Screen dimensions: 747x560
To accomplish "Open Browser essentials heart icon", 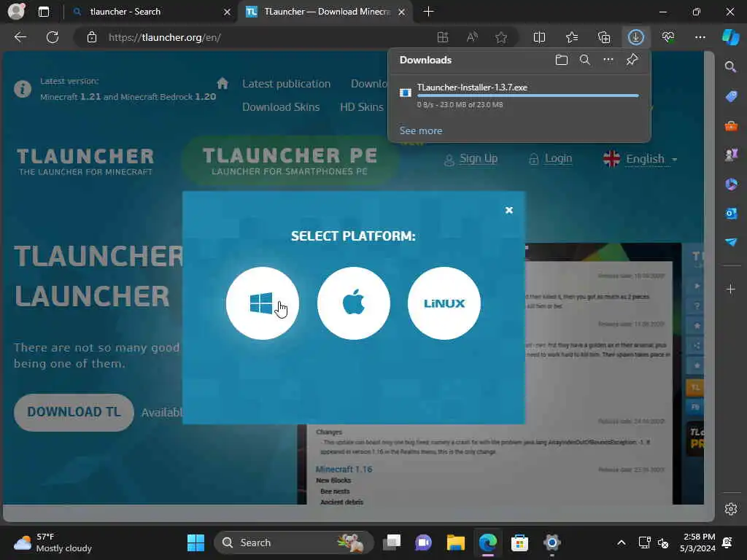I will point(668,37).
